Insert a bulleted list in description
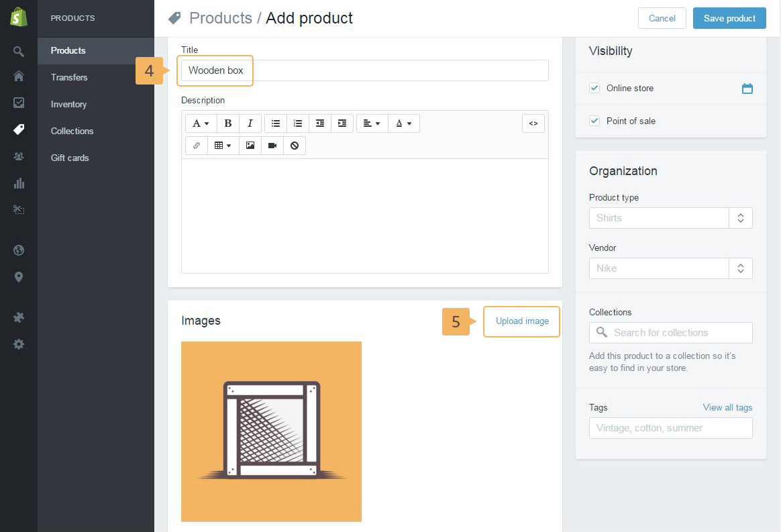 pos(276,123)
